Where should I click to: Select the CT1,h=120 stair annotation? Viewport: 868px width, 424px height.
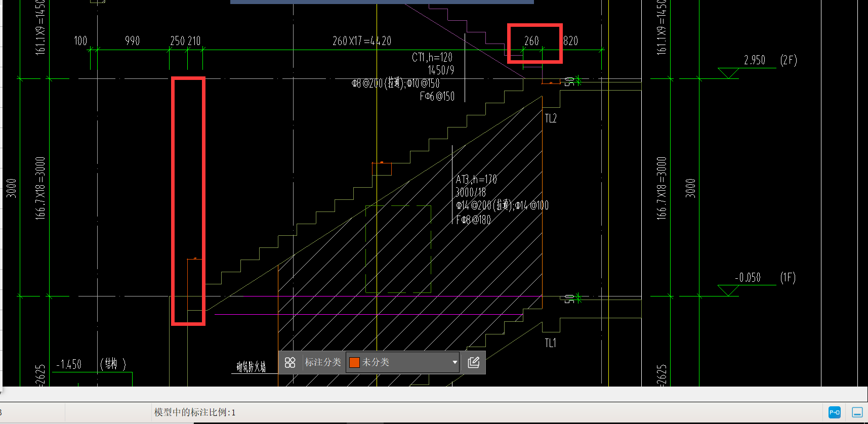432,57
